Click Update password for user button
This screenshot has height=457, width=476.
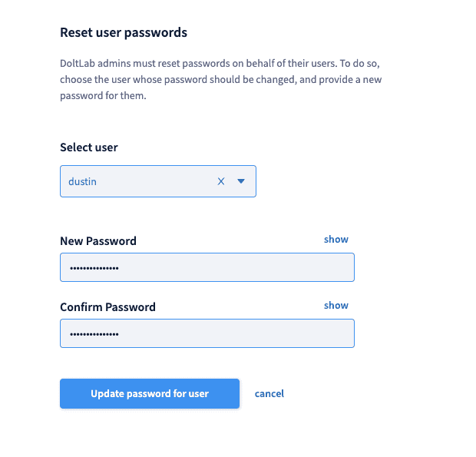click(x=150, y=393)
